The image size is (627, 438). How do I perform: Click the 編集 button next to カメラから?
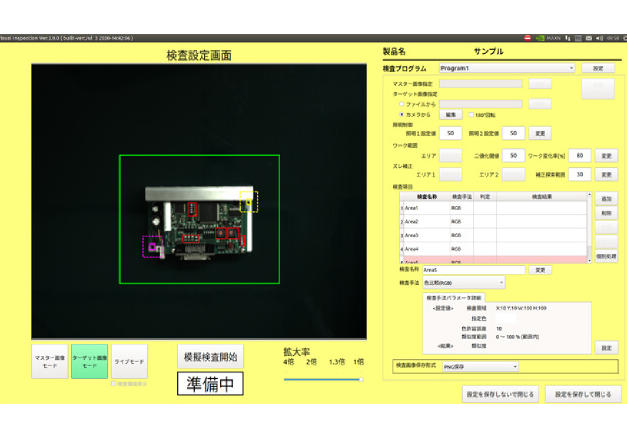451,115
